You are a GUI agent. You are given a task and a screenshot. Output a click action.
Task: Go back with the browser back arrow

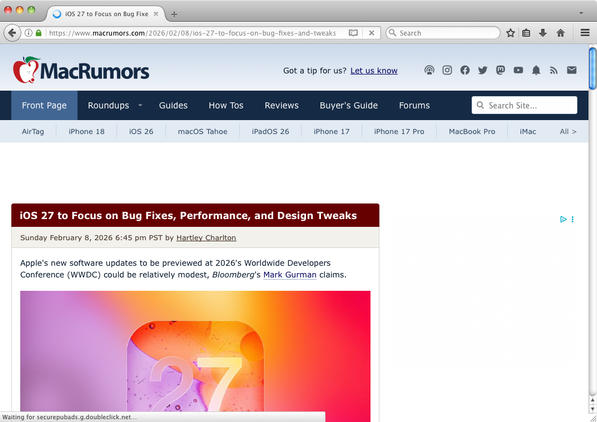12,33
